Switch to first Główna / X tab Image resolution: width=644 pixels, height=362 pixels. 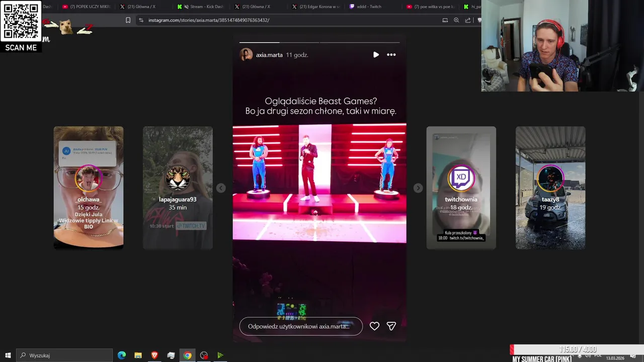144,7
